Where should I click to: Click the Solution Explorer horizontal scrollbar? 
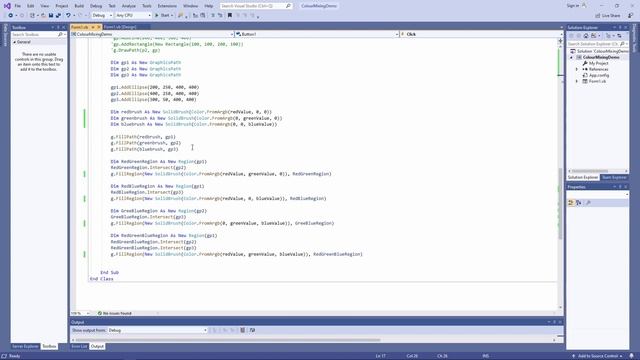pos(590,171)
